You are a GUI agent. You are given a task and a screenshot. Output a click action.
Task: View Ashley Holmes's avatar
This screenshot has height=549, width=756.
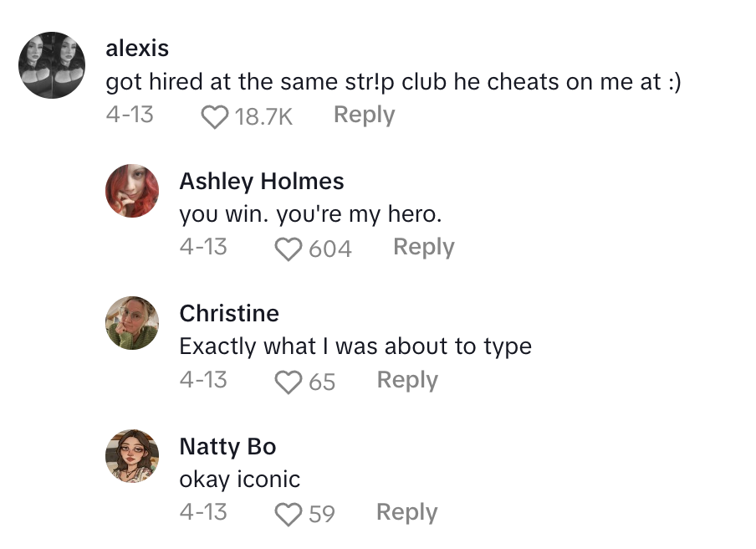click(x=132, y=191)
